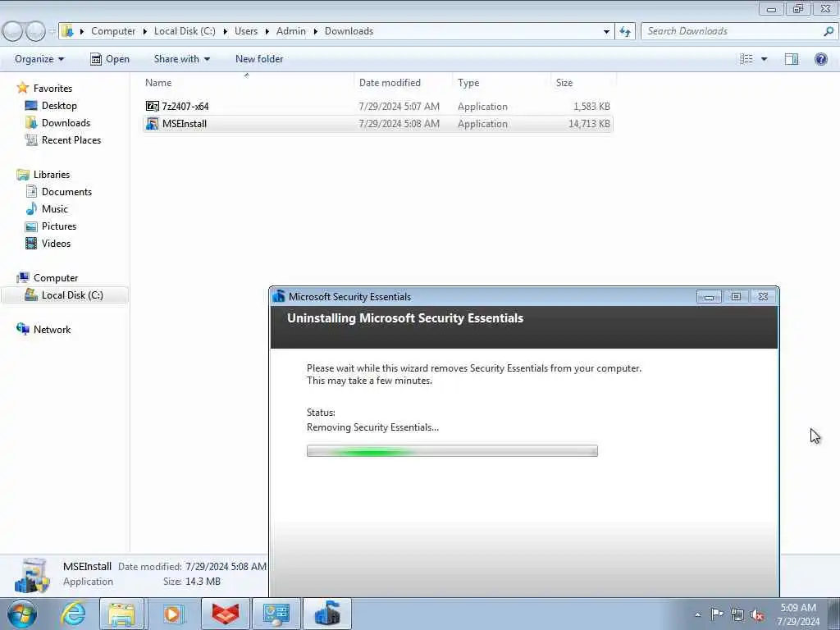The image size is (840, 630).
Task: Open the Music library
Action: coord(55,209)
